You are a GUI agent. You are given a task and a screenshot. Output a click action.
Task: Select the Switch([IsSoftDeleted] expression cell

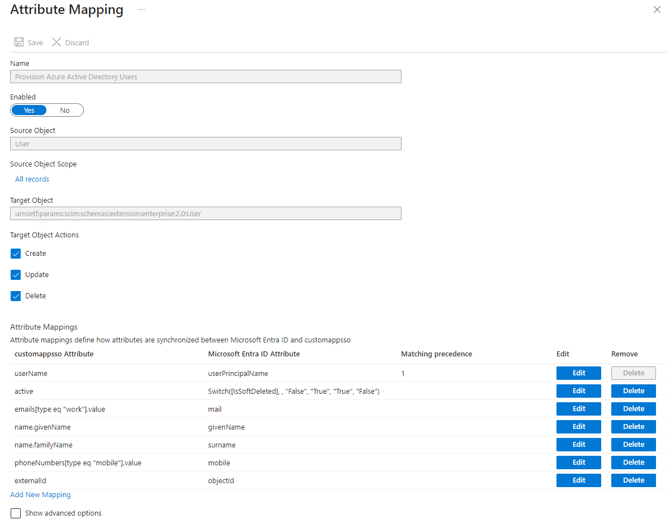[294, 391]
